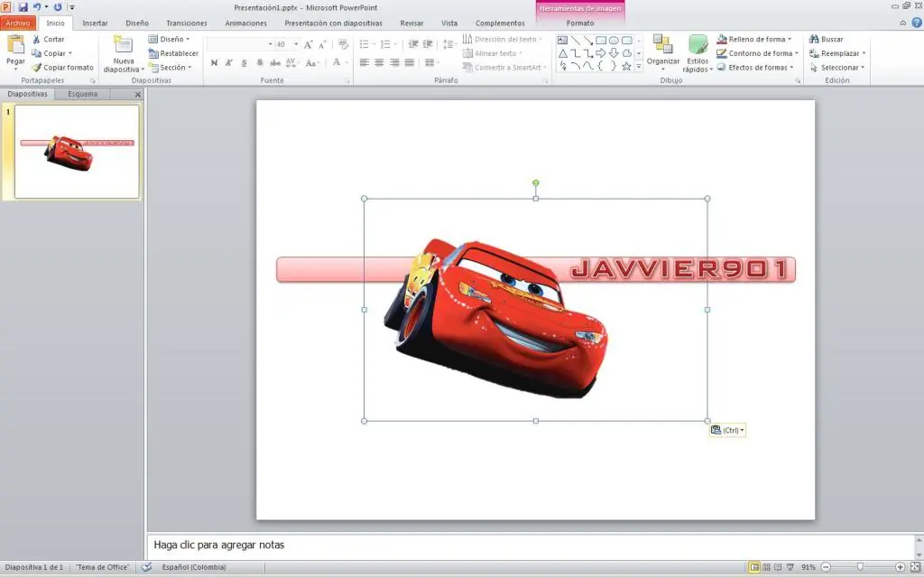This screenshot has width=924, height=578.
Task: Click the Organizar arrange icon
Action: click(x=663, y=45)
